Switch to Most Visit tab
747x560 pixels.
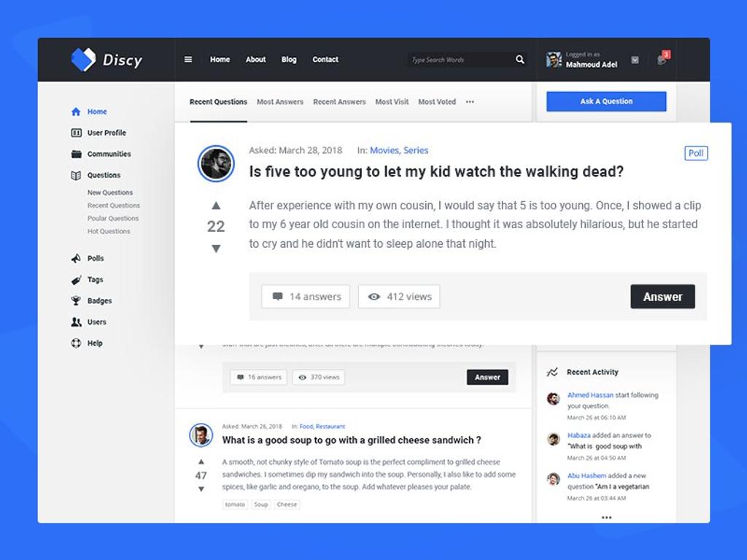(392, 102)
